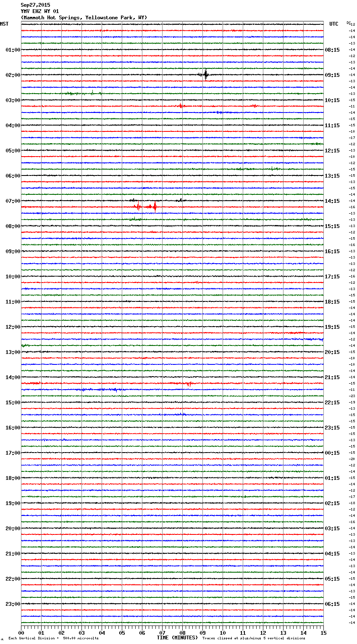Click the minute tick label '15' on the bottom axis
The width and height of the screenshot is (357, 644).
(323, 633)
